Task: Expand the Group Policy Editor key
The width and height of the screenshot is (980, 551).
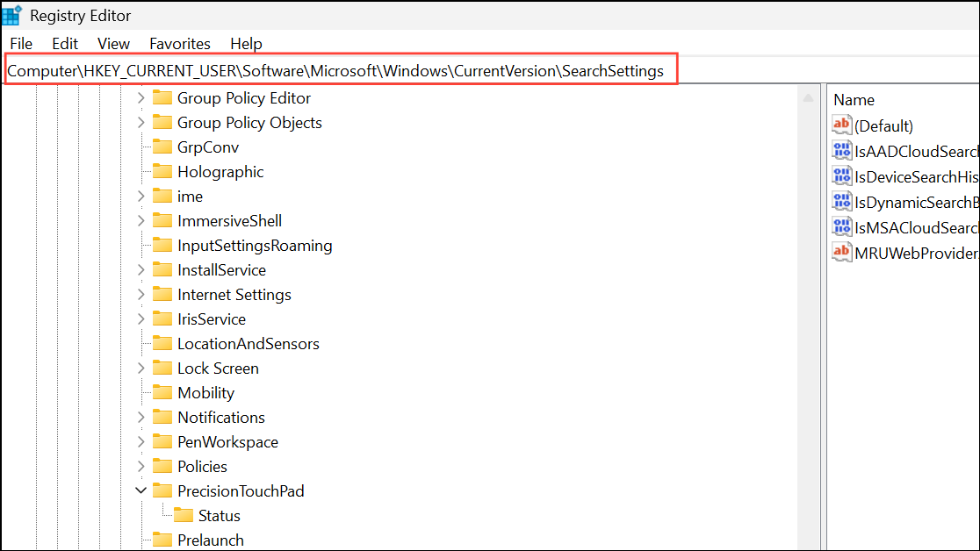Action: [x=141, y=98]
